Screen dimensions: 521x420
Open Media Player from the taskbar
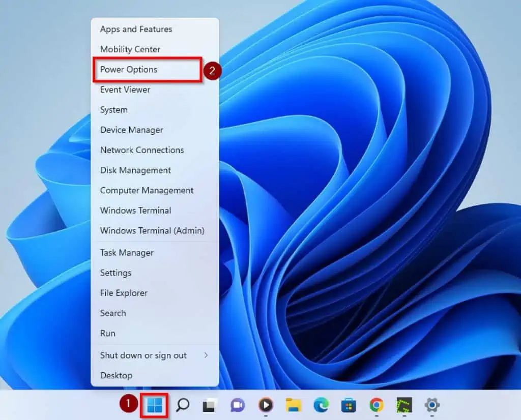click(x=265, y=406)
